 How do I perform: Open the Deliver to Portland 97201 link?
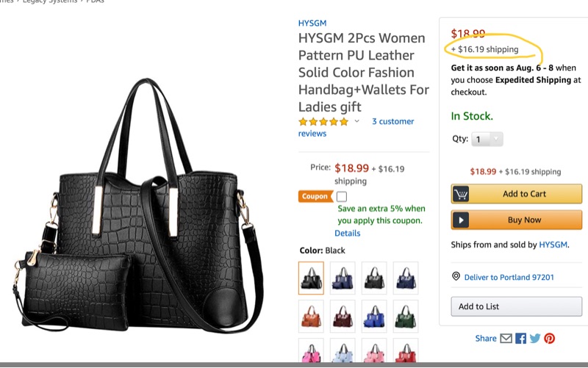[x=508, y=277]
